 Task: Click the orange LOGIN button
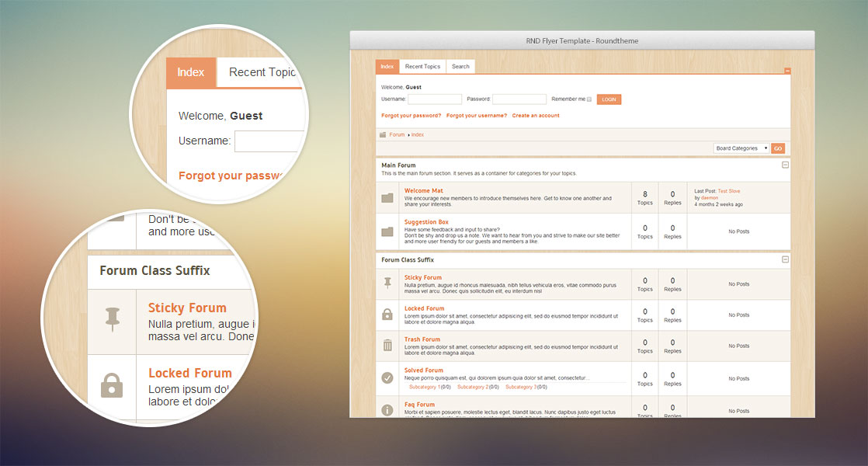[609, 99]
